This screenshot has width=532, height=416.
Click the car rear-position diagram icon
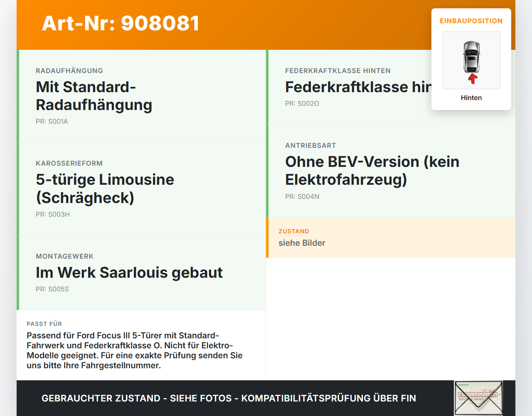tap(471, 60)
